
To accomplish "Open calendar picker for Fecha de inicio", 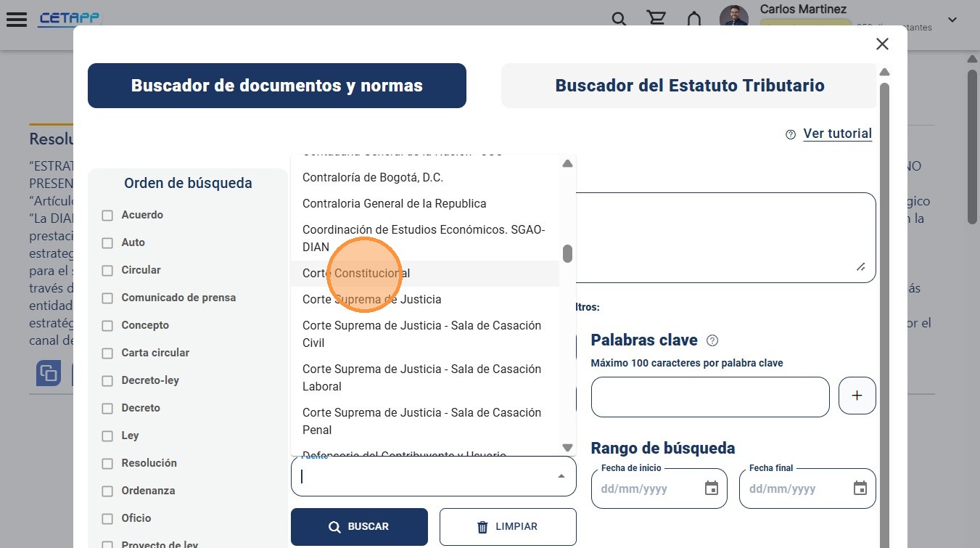I will [712, 488].
